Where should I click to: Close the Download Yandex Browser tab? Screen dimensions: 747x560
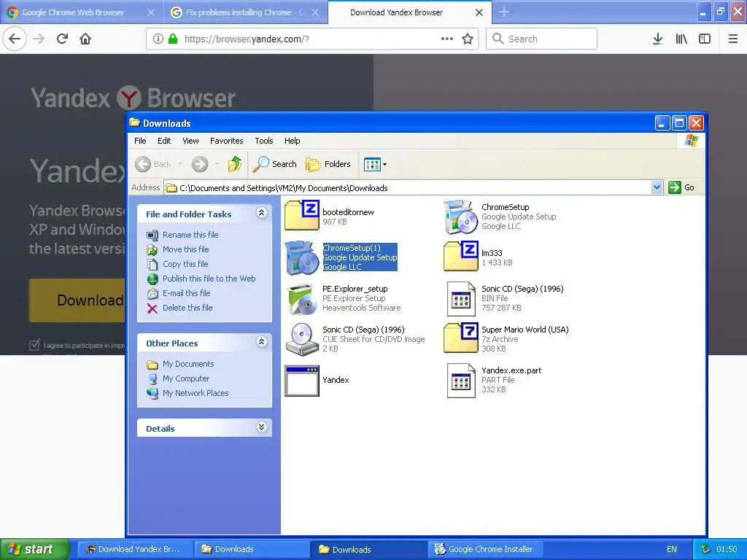point(479,12)
